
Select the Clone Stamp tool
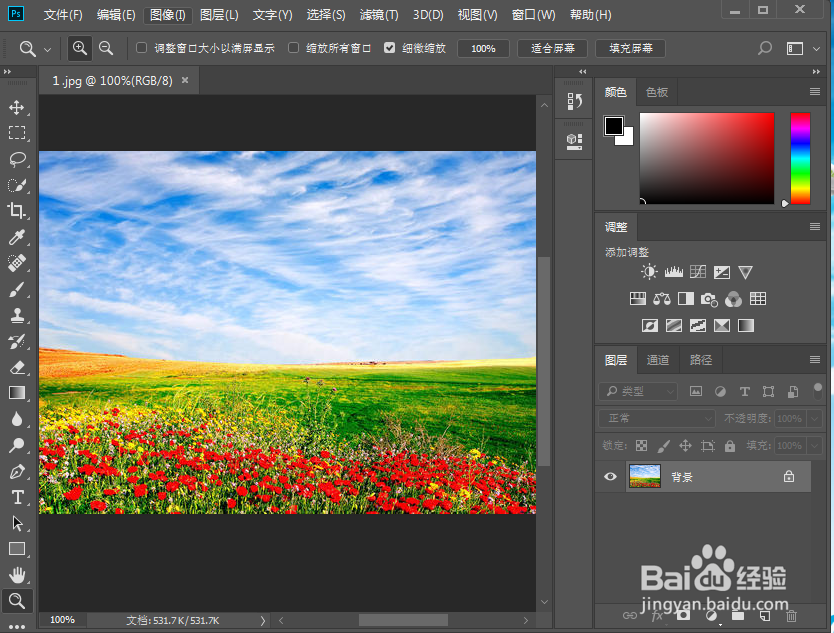(x=16, y=315)
